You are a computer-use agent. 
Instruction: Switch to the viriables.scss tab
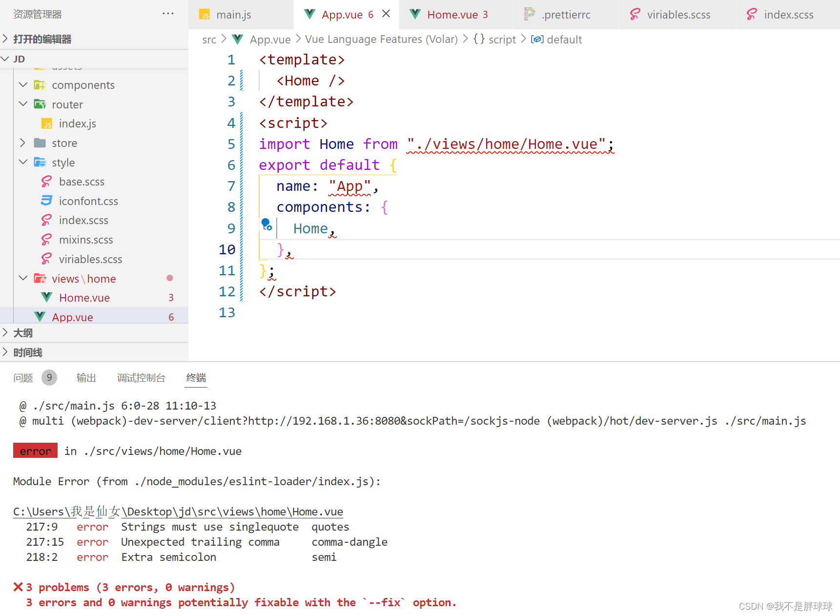678,15
